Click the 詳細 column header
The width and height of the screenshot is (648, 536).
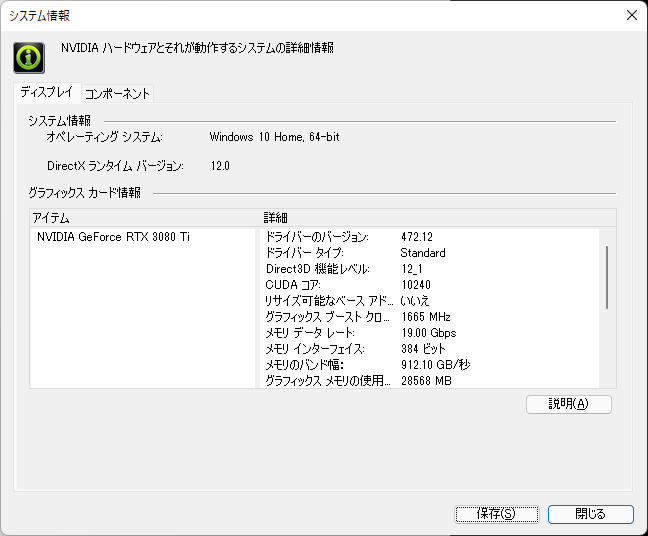point(276,218)
